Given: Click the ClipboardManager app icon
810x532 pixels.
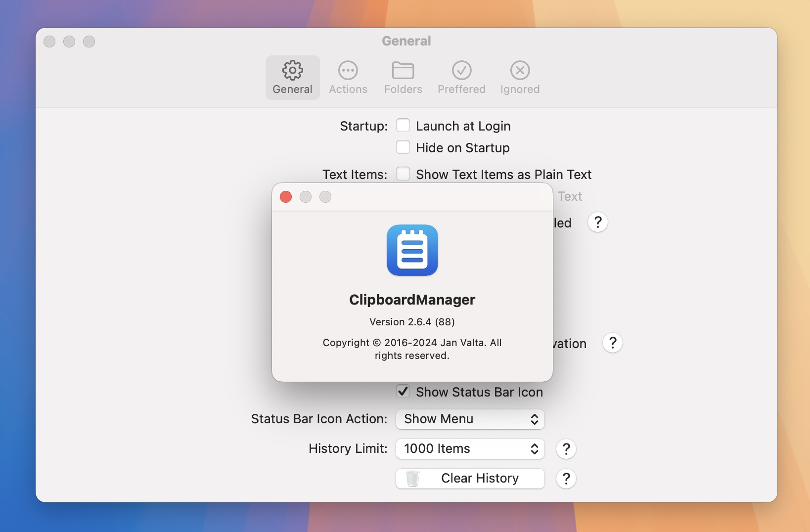Looking at the screenshot, I should point(412,250).
